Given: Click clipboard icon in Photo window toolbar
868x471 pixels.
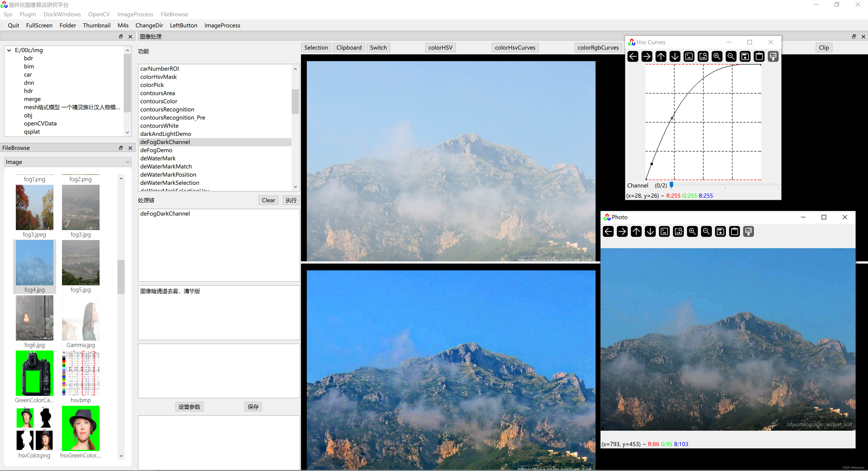Looking at the screenshot, I should click(x=734, y=231).
